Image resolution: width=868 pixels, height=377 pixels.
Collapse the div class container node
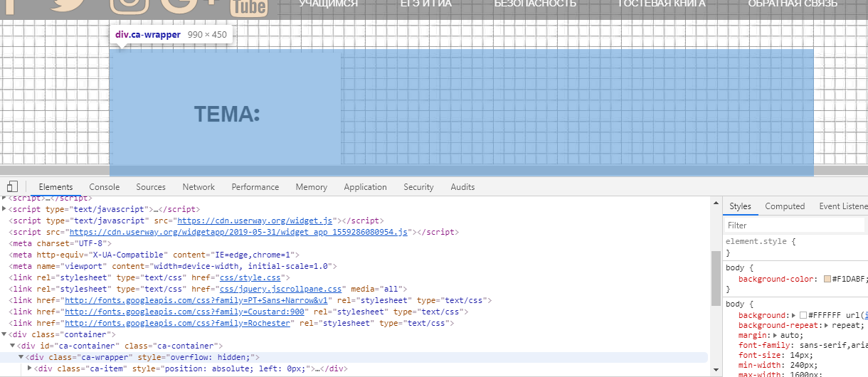tap(4, 334)
